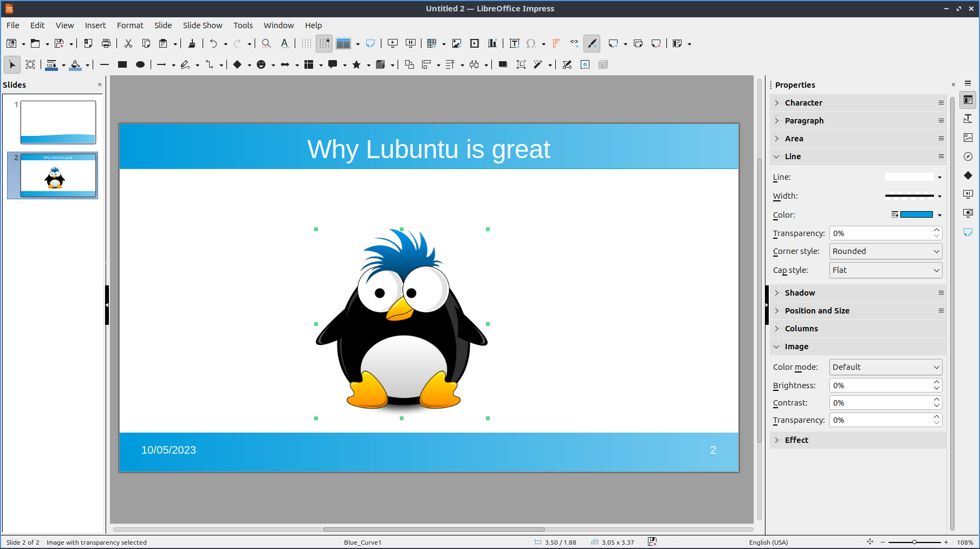Toggle the Display Grid button
980x549 pixels.
[307, 43]
